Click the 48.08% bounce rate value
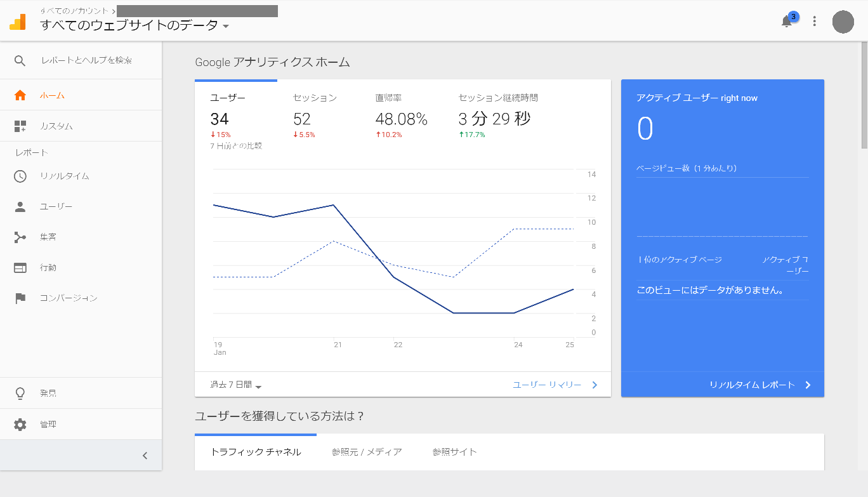 point(402,119)
